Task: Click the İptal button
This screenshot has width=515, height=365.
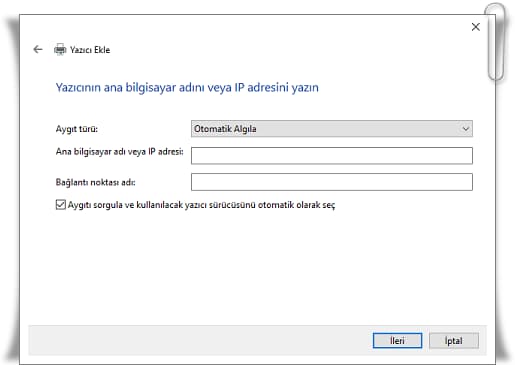Action: click(x=454, y=341)
